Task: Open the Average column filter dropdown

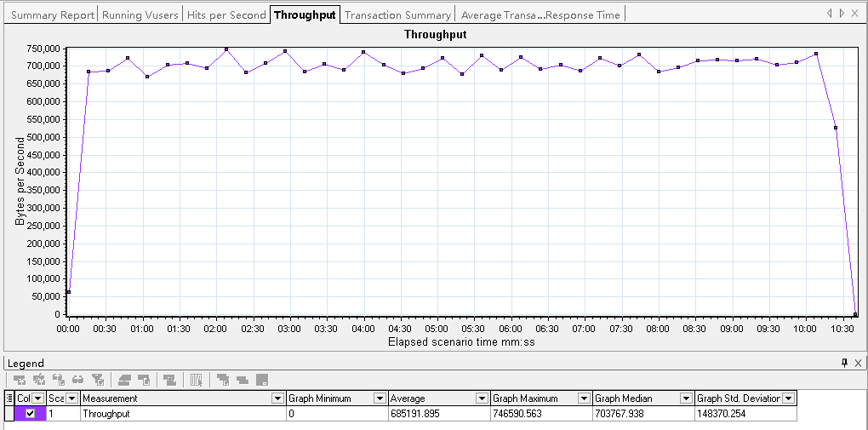Action: pos(482,398)
